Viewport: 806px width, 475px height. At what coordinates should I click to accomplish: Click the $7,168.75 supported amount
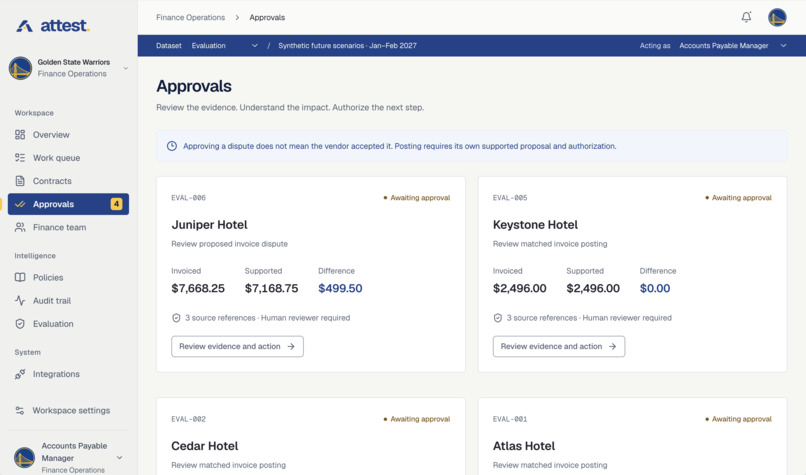tap(271, 288)
